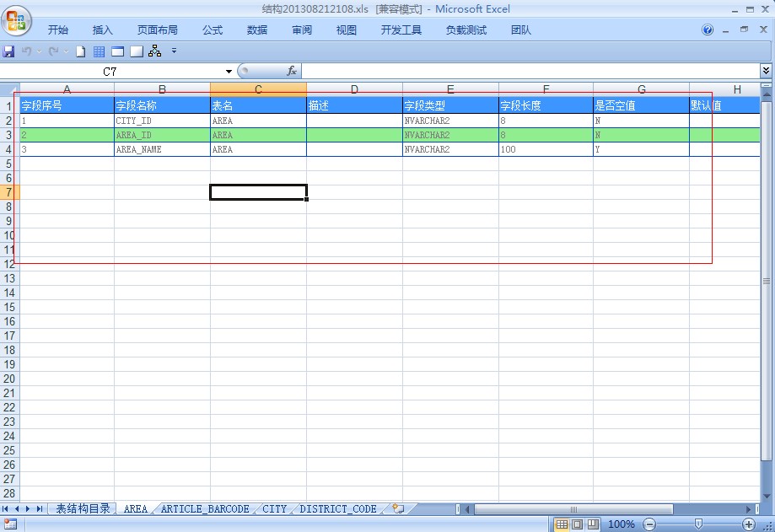The height and width of the screenshot is (532, 775).
Task: Click the window form toolbar icon
Action: point(117,51)
